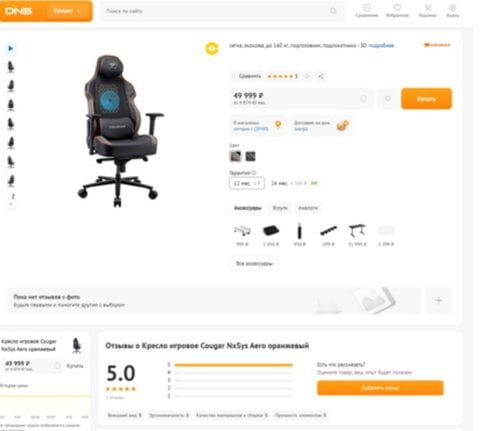Open the shopping cart icon

(428, 11)
